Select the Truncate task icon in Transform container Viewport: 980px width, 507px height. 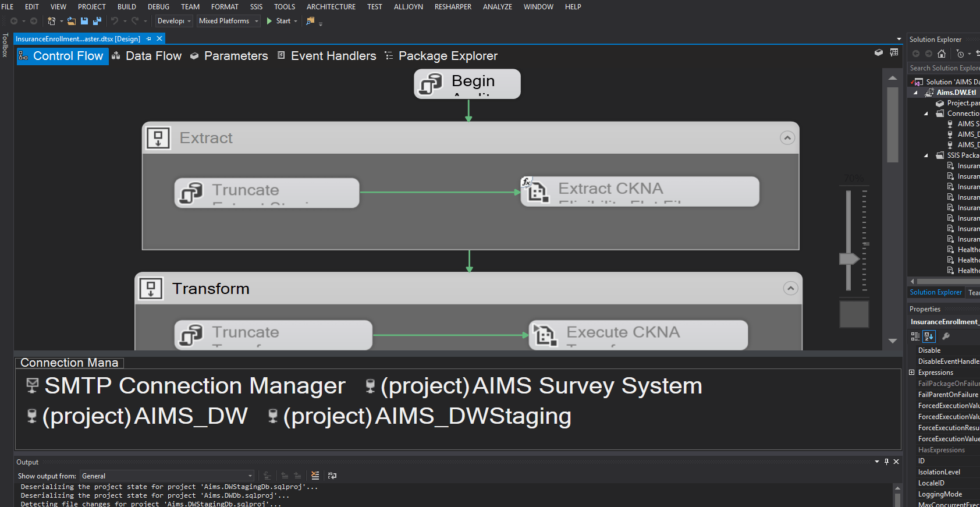(x=191, y=335)
